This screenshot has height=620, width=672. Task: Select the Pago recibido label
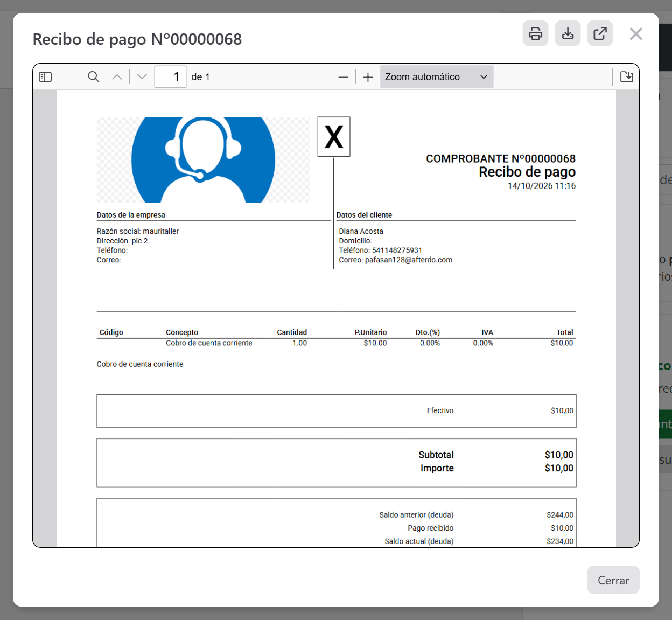click(x=431, y=528)
